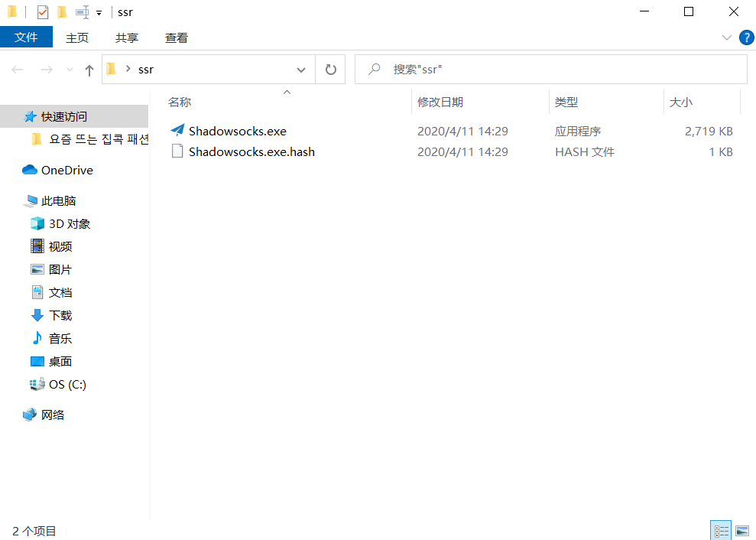Open 网络 in the navigation pane
This screenshot has width=756, height=540.
[x=53, y=415]
